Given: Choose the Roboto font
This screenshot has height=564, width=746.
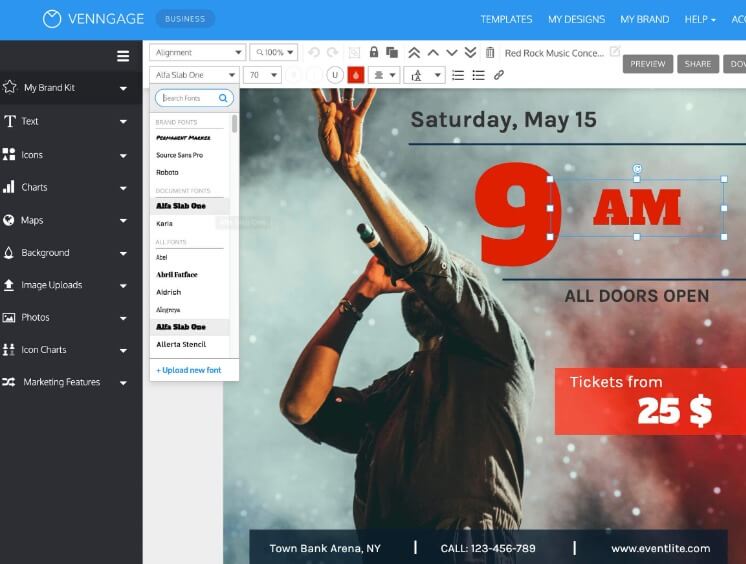Looking at the screenshot, I should click(167, 172).
